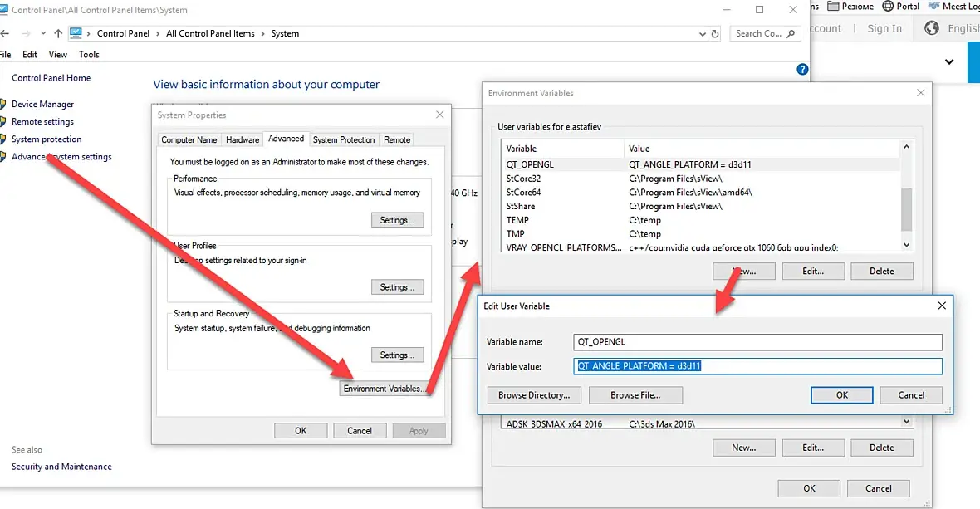Open the Tools menu
980x509 pixels.
tap(89, 54)
